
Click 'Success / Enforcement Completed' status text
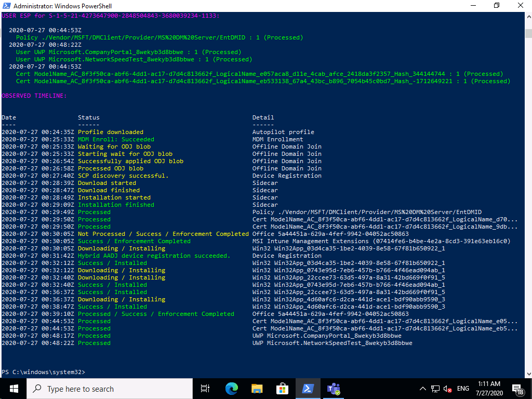(134, 241)
